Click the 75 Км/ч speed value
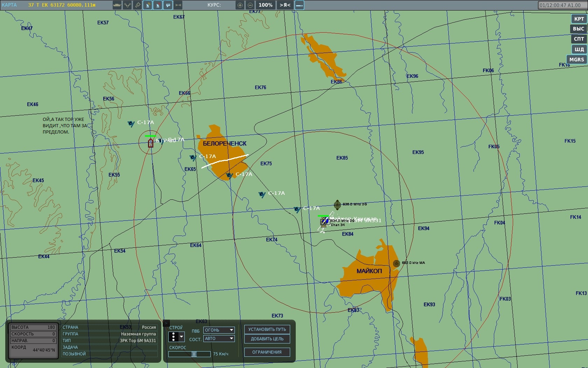The height and width of the screenshot is (368, 588). (x=221, y=354)
